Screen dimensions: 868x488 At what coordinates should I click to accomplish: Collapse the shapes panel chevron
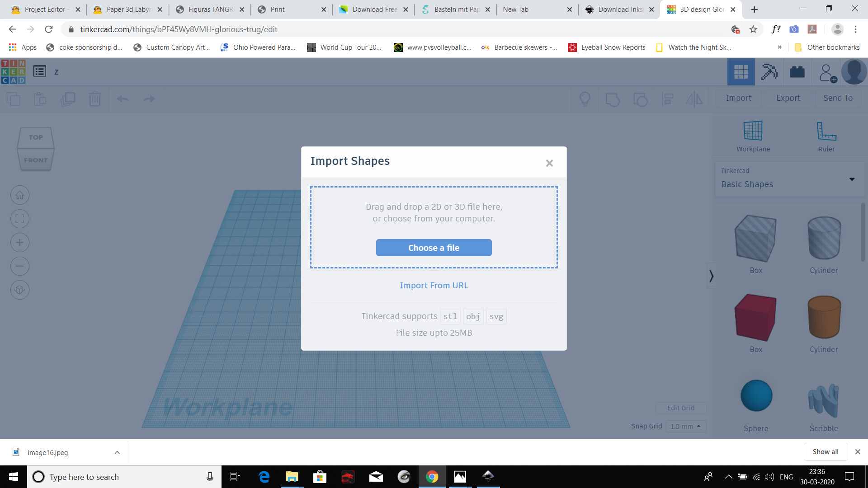pyautogui.click(x=711, y=276)
